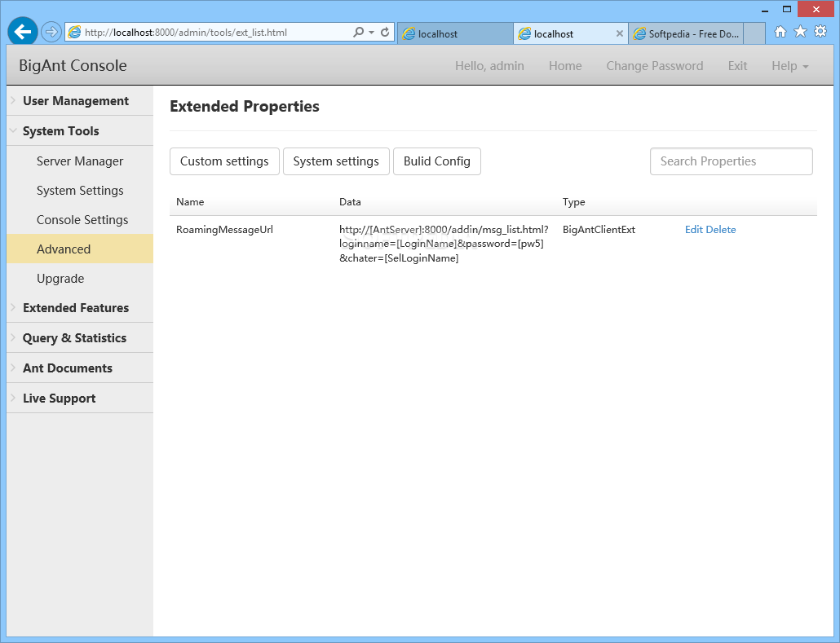
Task: Click the Name column header
Action: click(190, 202)
